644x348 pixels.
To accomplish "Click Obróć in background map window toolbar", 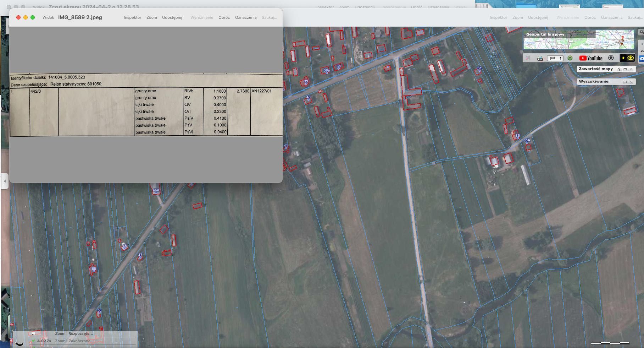I will [590, 17].
